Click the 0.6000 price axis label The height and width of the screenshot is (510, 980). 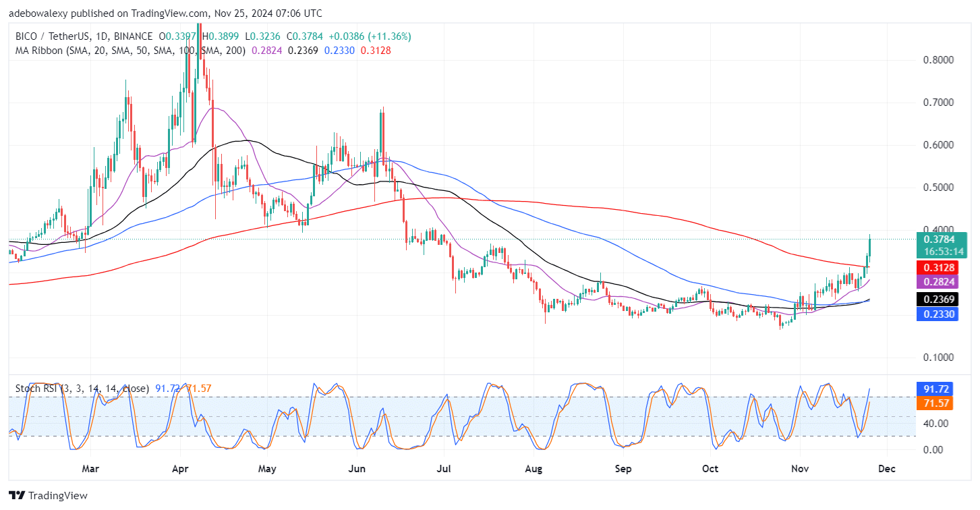(938, 145)
